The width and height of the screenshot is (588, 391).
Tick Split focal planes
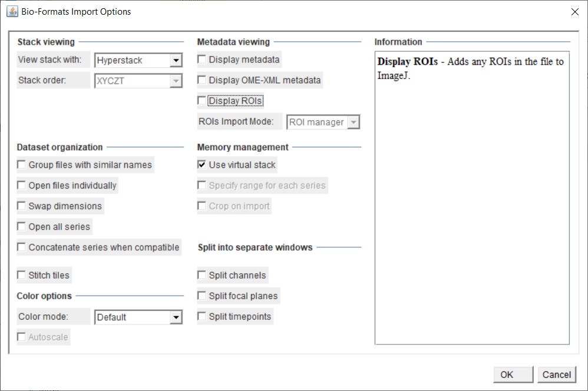pyautogui.click(x=202, y=296)
